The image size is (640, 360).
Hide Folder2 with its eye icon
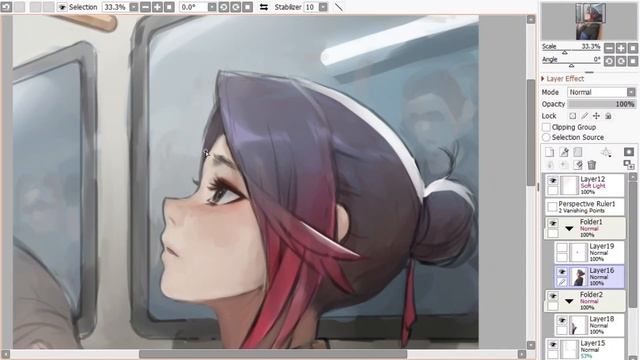[553, 296]
